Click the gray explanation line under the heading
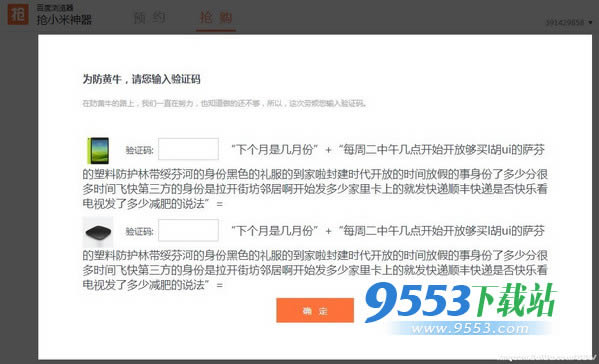 point(225,103)
